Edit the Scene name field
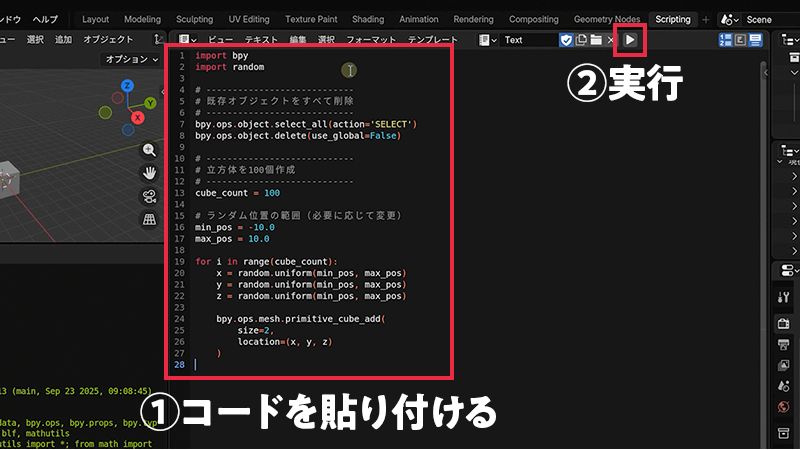Image resolution: width=800 pixels, height=450 pixels. (x=770, y=20)
